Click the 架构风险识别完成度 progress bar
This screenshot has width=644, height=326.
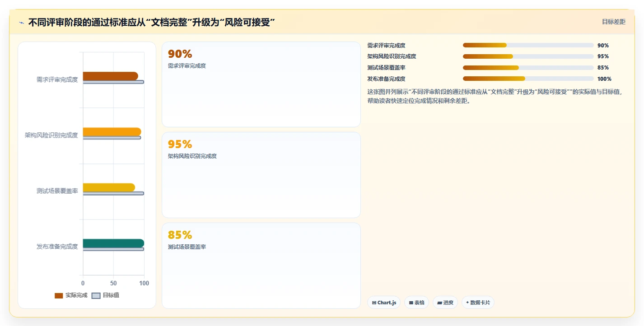tap(528, 56)
